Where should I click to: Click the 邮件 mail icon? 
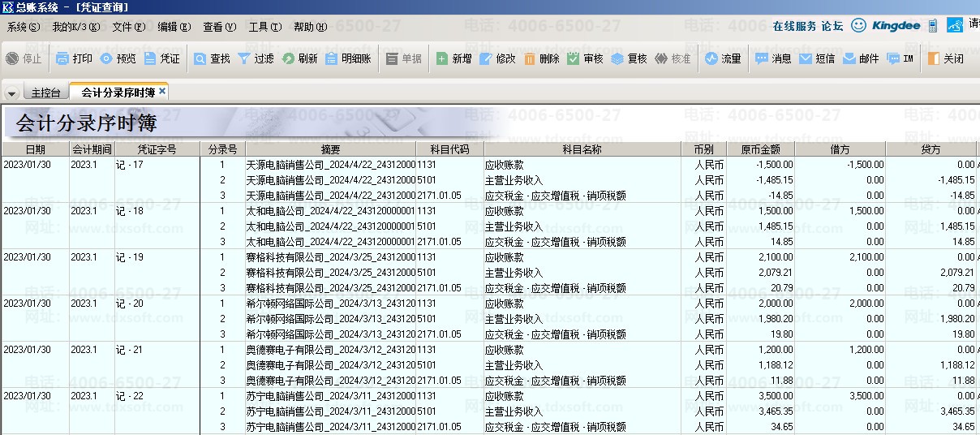[x=849, y=58]
